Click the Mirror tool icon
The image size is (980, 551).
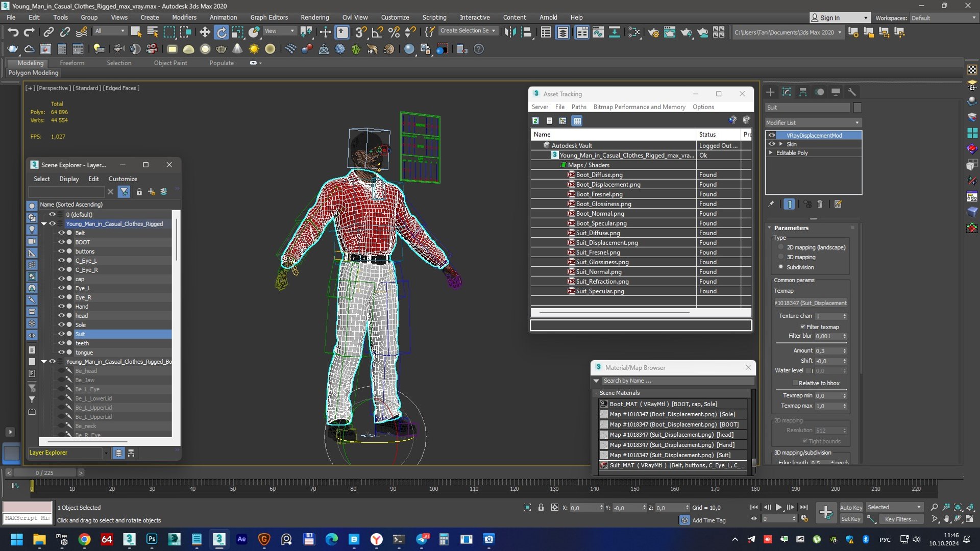click(x=510, y=32)
